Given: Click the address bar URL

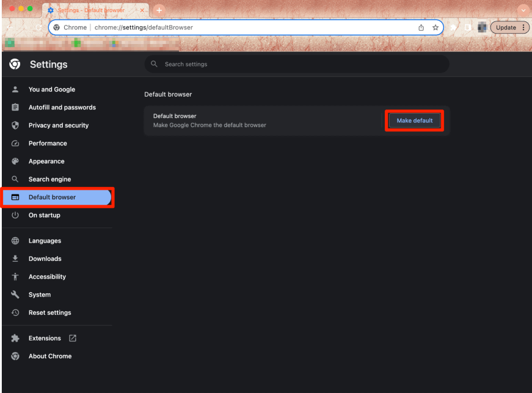Looking at the screenshot, I should click(144, 28).
